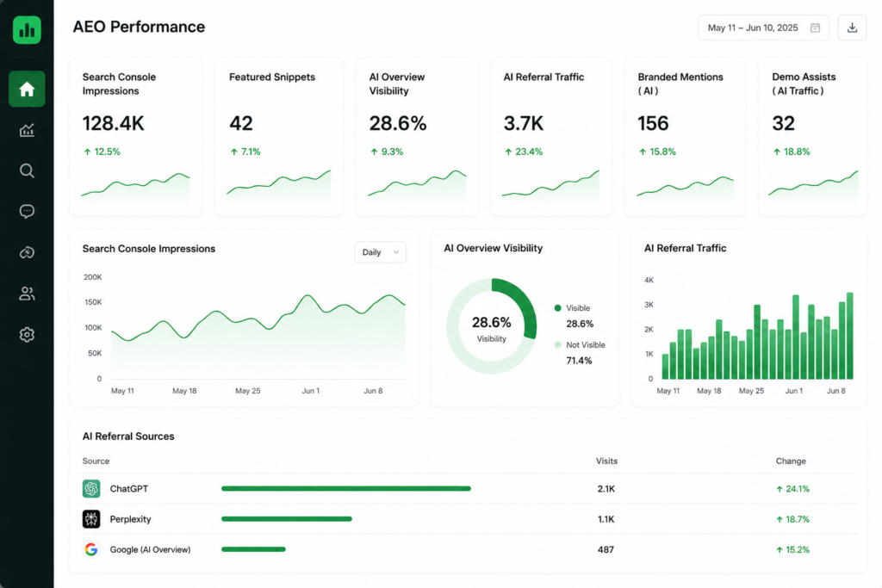Select the Branded Mentions 156 card
The height and width of the screenshot is (588, 882).
pyautogui.click(x=685, y=137)
